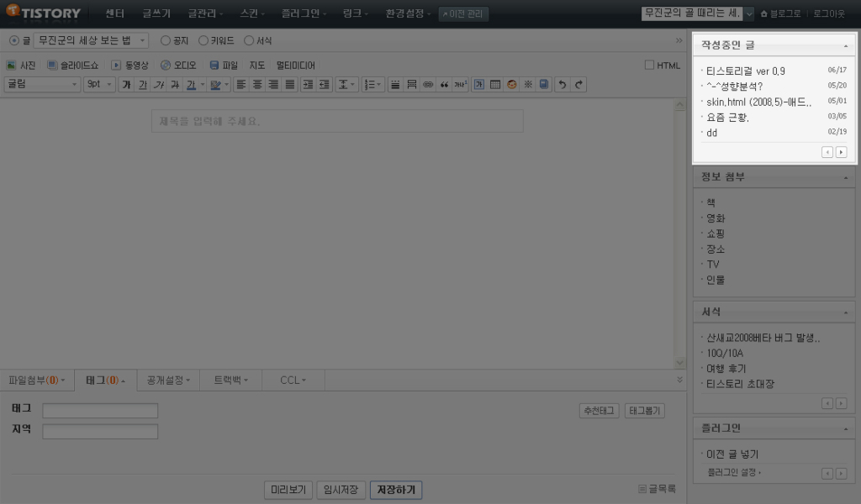
Task: Switch to the 트랙백 tab
Action: 230,380
